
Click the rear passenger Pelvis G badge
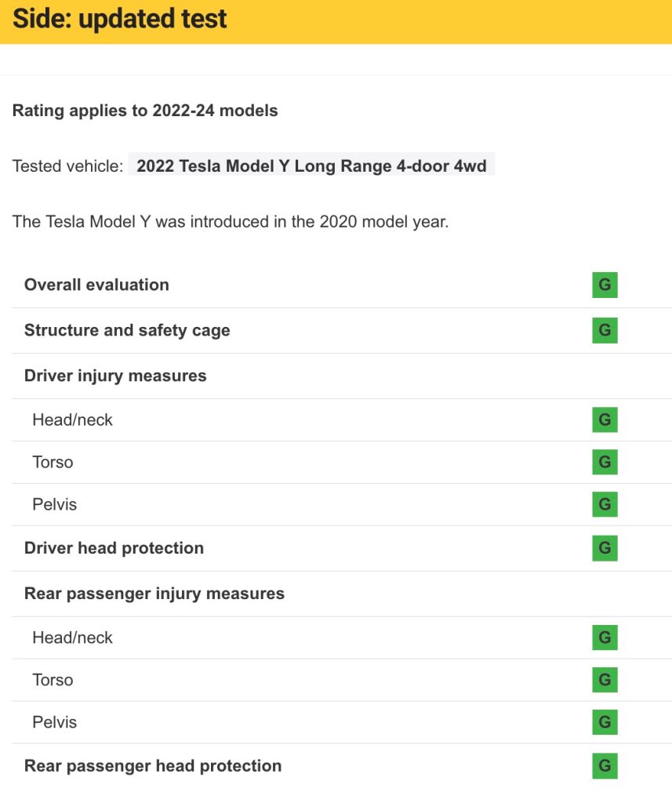click(605, 722)
